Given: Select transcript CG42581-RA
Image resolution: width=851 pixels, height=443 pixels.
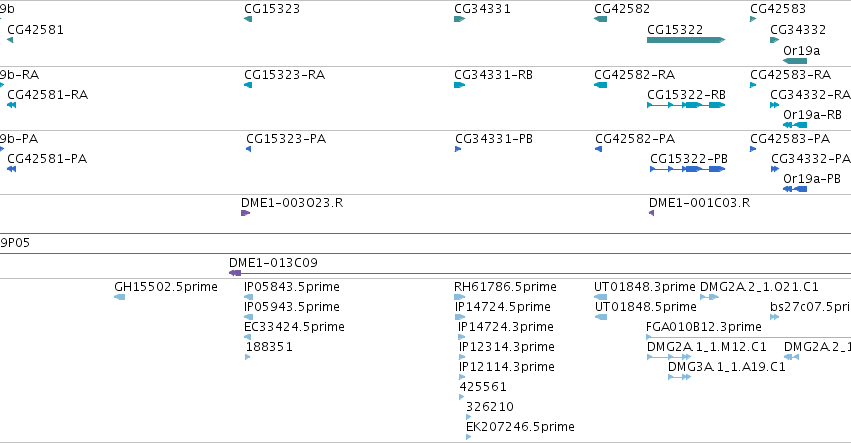Looking at the screenshot, I should pos(48,94).
